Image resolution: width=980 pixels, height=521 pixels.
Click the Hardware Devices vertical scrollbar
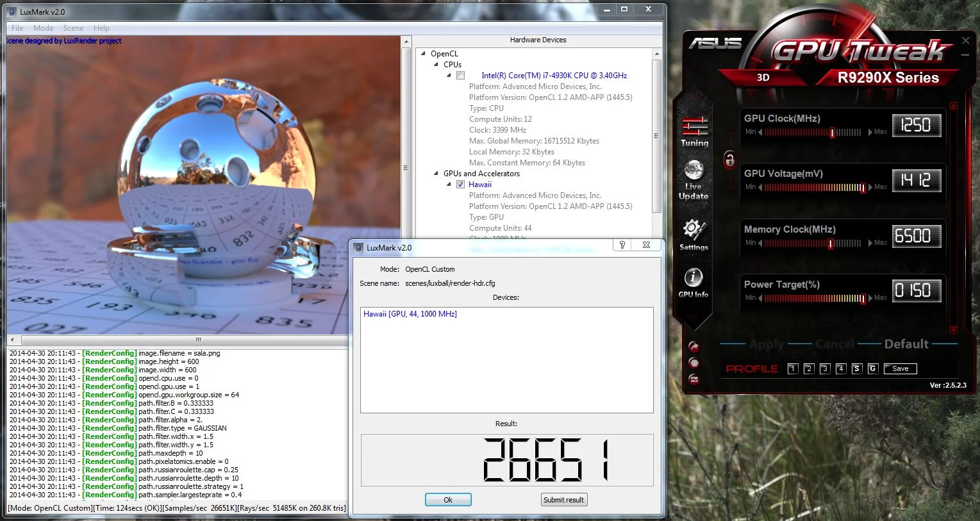coord(656,136)
